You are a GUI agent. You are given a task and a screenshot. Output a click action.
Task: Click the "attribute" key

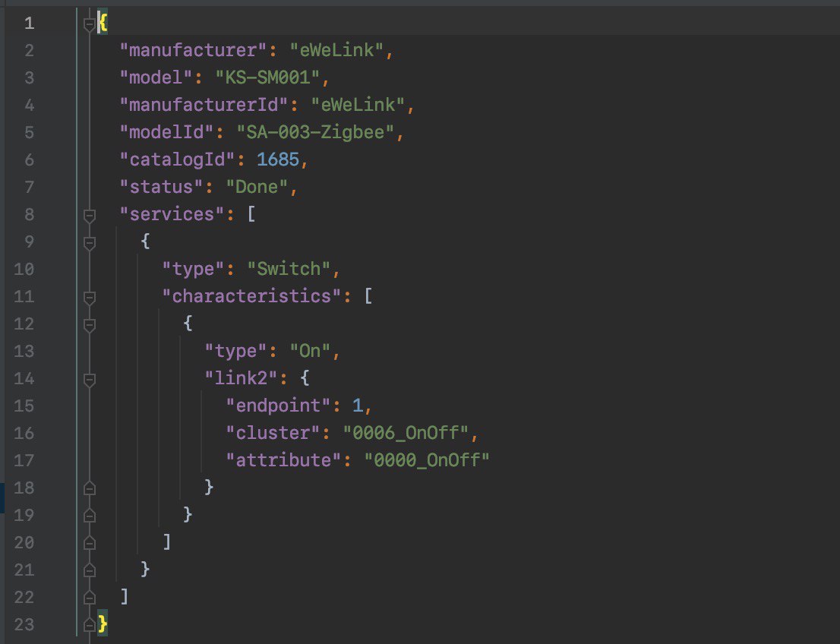click(x=283, y=459)
